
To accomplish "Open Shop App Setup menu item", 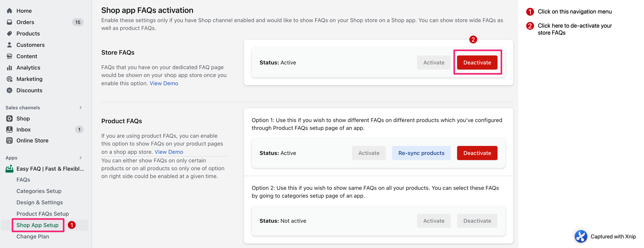I will point(38,225).
